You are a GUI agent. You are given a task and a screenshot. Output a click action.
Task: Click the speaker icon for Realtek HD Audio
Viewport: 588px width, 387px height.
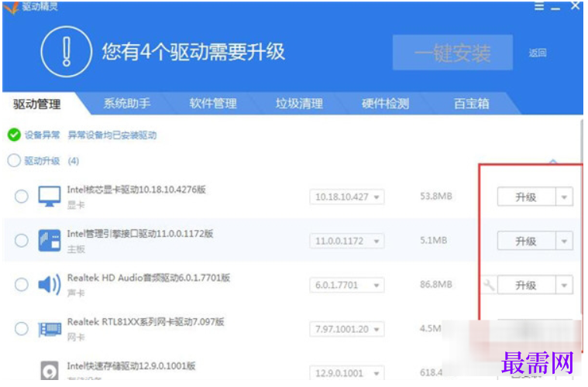(50, 284)
